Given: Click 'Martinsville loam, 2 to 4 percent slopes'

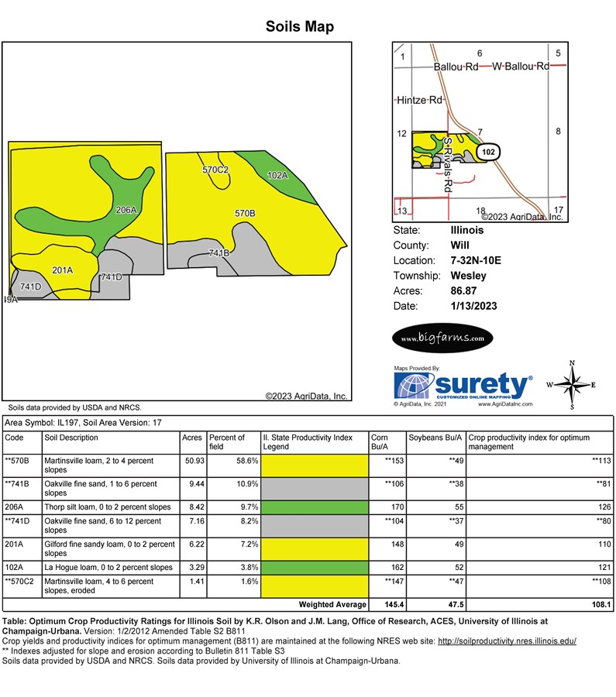Looking at the screenshot, I should point(98,465).
